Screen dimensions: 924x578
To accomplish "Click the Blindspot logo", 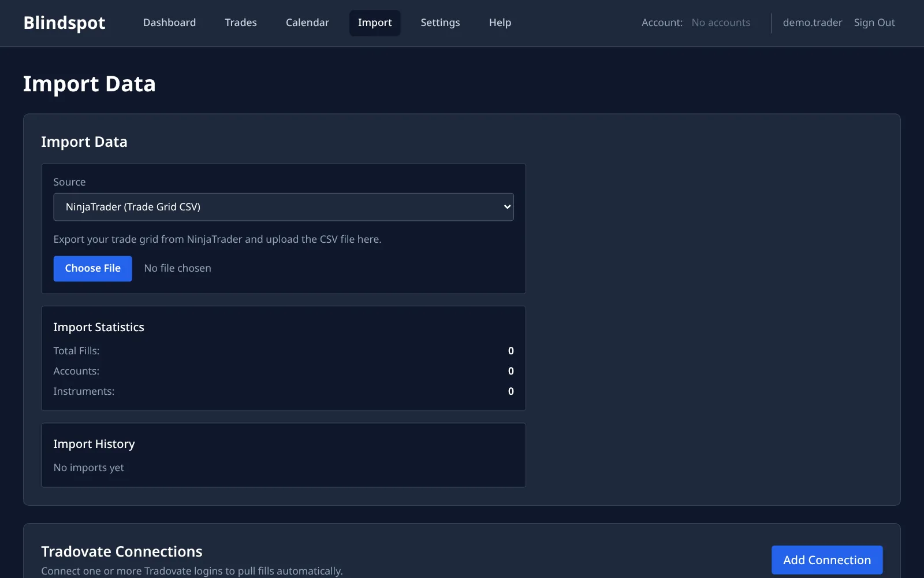I will (x=64, y=23).
